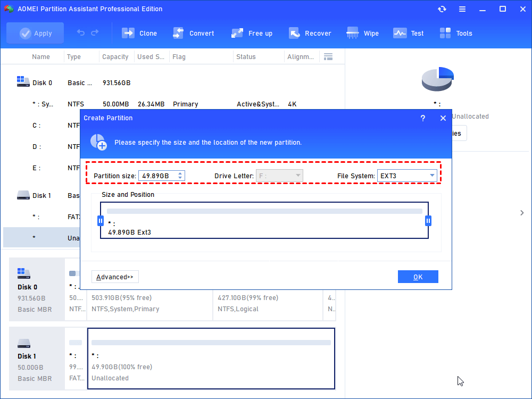This screenshot has height=399, width=532.
Task: Click the Used Space column header
Action: tap(151, 57)
